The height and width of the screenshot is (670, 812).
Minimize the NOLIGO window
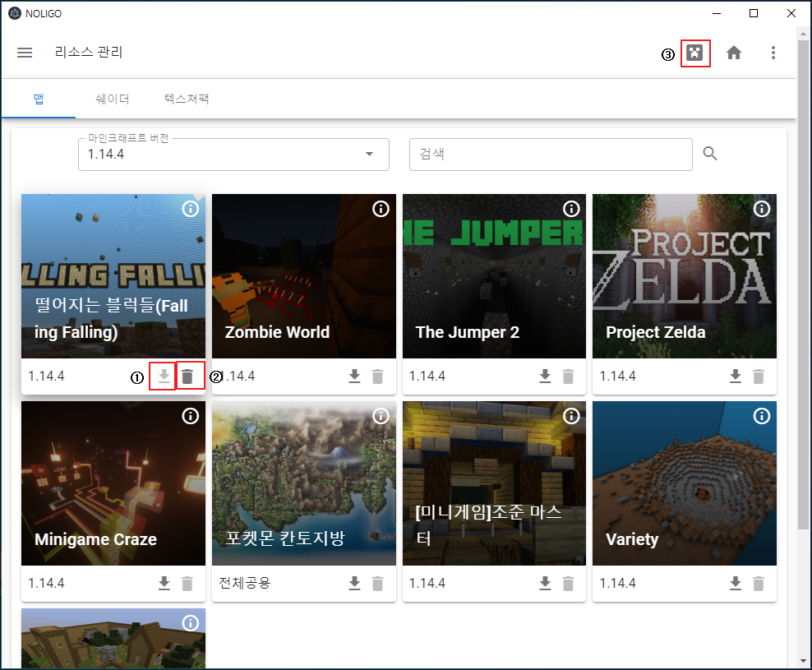tap(717, 13)
